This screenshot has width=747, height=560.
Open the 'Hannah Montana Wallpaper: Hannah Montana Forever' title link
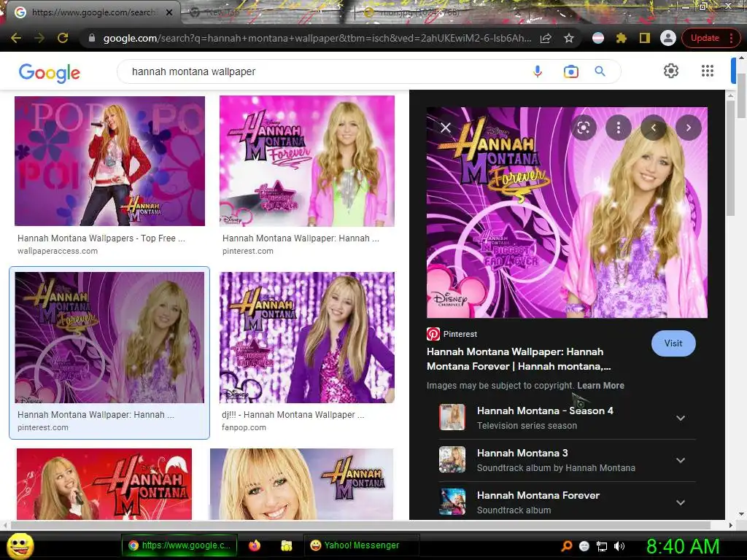point(519,359)
